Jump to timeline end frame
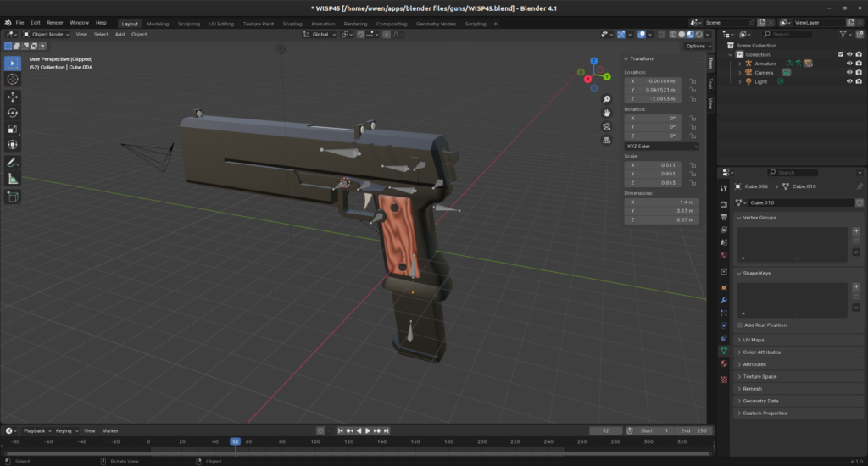The image size is (868, 466). pyautogui.click(x=387, y=430)
